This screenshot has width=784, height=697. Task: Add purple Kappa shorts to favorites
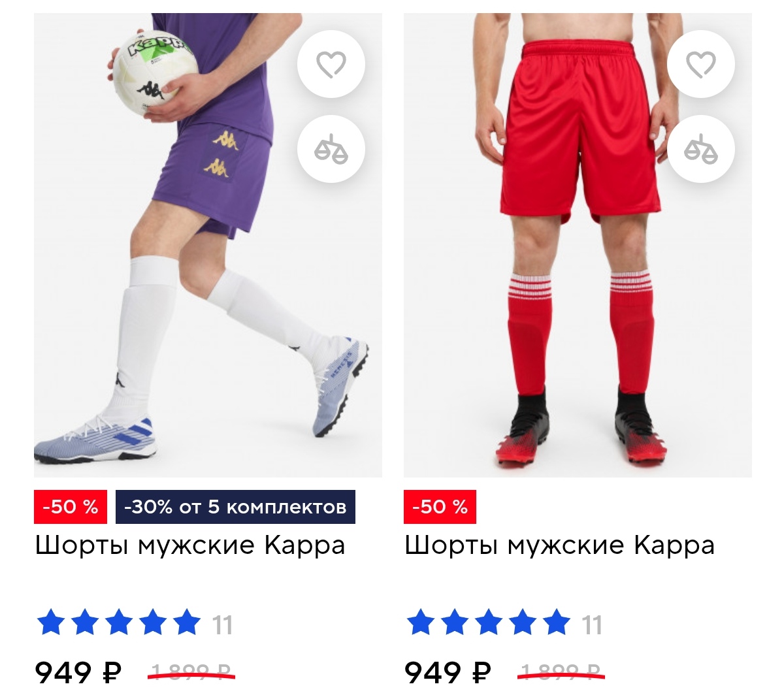coord(331,64)
